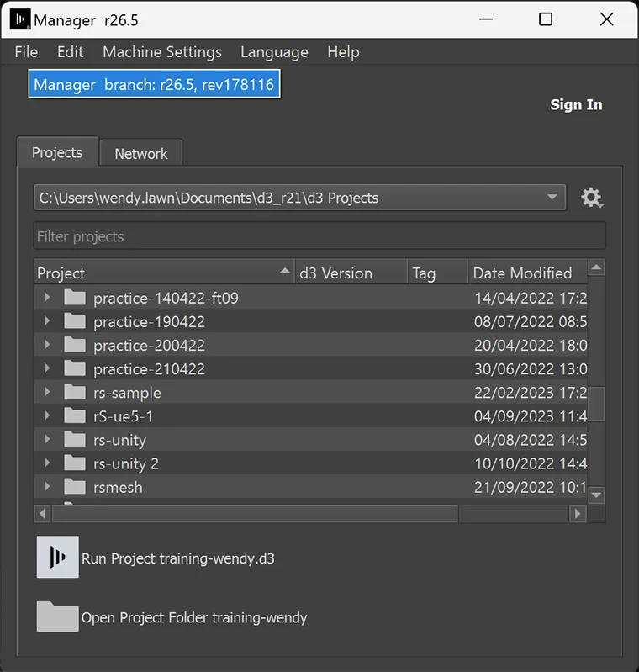Click the practice-190422 folder icon
639x672 pixels.
coord(76,321)
